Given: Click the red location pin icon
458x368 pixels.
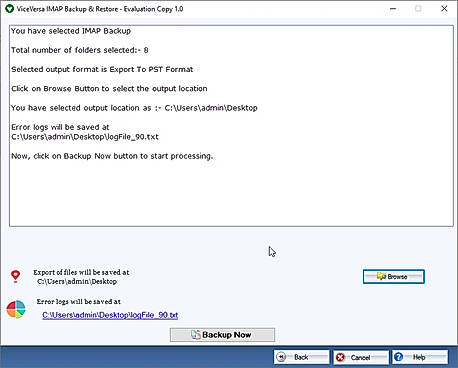Looking at the screenshot, I should [x=15, y=276].
